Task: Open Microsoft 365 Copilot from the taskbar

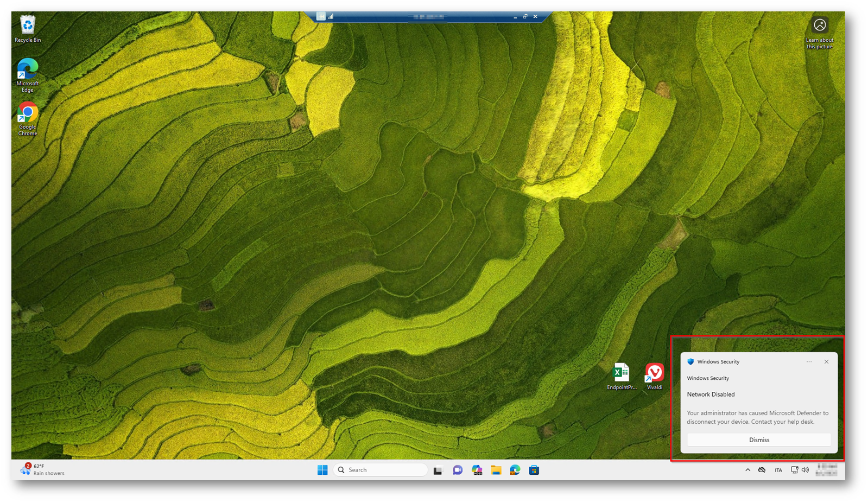Action: (x=477, y=470)
